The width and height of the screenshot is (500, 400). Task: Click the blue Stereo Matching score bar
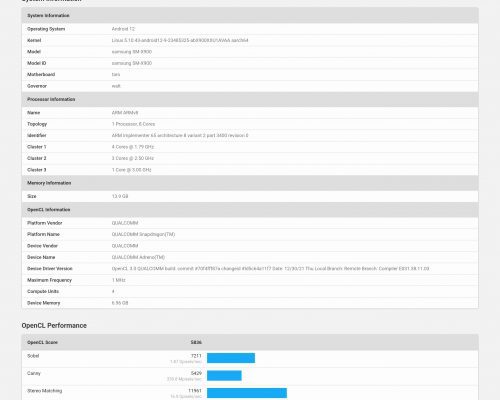pos(247,393)
